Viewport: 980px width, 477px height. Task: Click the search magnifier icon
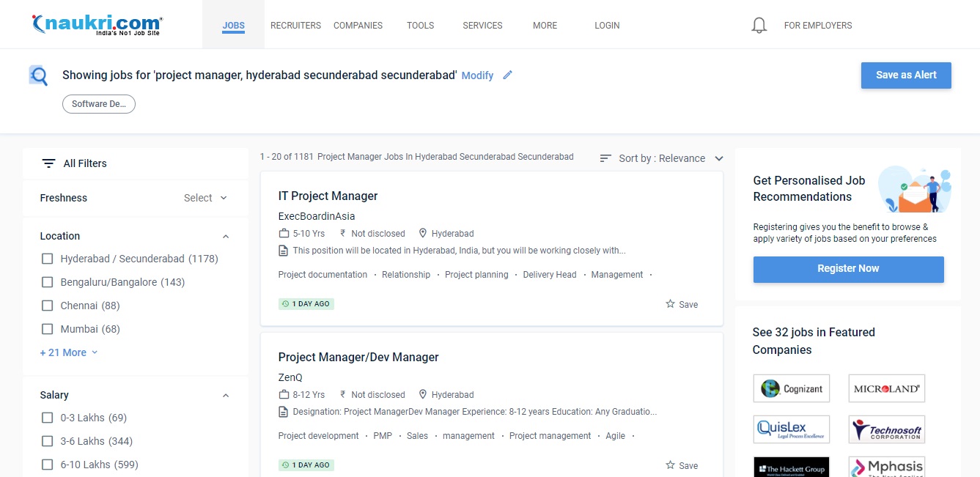pyautogui.click(x=38, y=75)
